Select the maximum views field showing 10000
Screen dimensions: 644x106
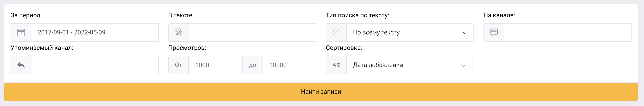pos(289,65)
